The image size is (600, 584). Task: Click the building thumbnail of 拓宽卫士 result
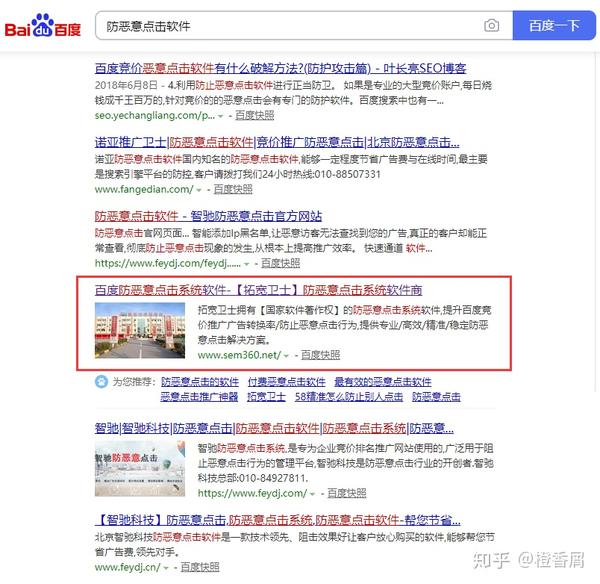point(140,330)
